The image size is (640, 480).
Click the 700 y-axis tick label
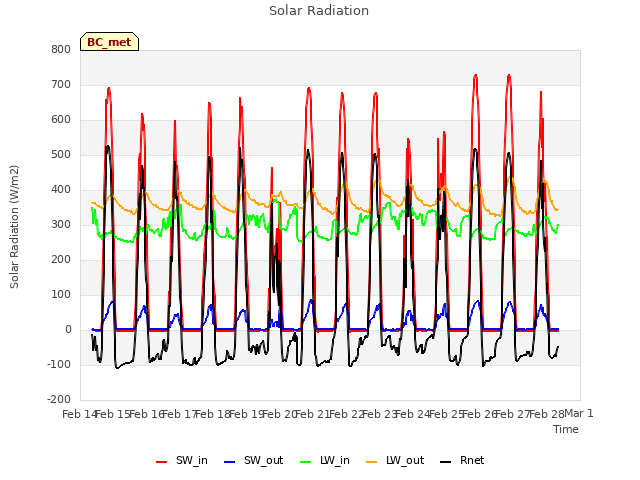tap(61, 84)
